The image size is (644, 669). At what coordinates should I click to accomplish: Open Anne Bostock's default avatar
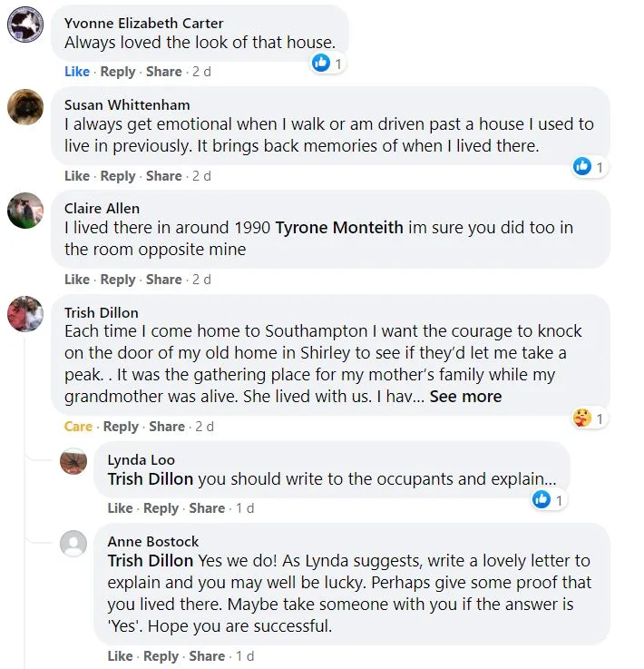[x=73, y=543]
